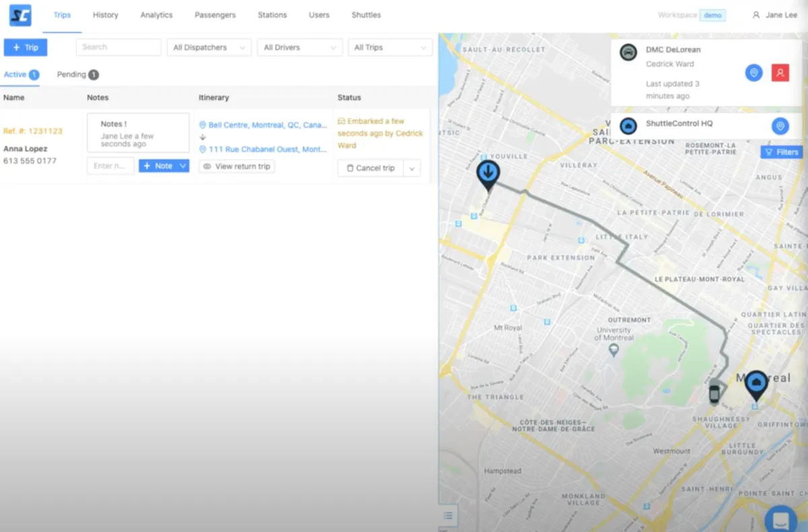The image size is (808, 532).
Task: Switch to the Analytics tab
Action: [156, 15]
